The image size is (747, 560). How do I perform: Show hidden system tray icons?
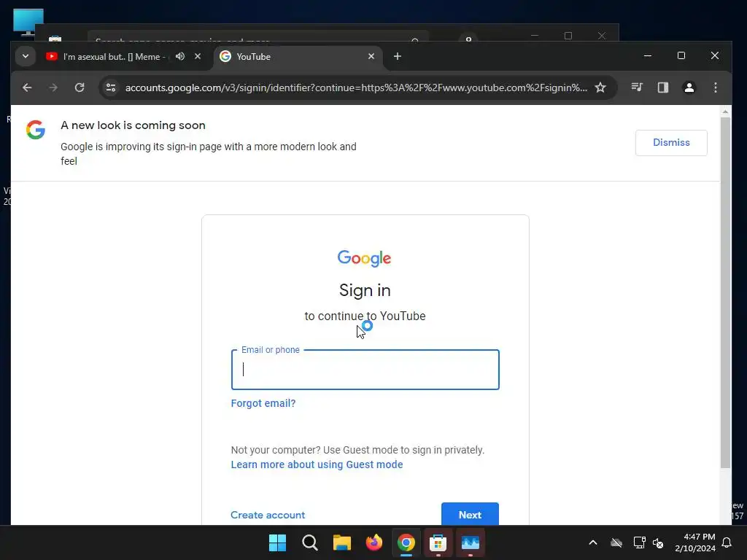[x=593, y=542]
